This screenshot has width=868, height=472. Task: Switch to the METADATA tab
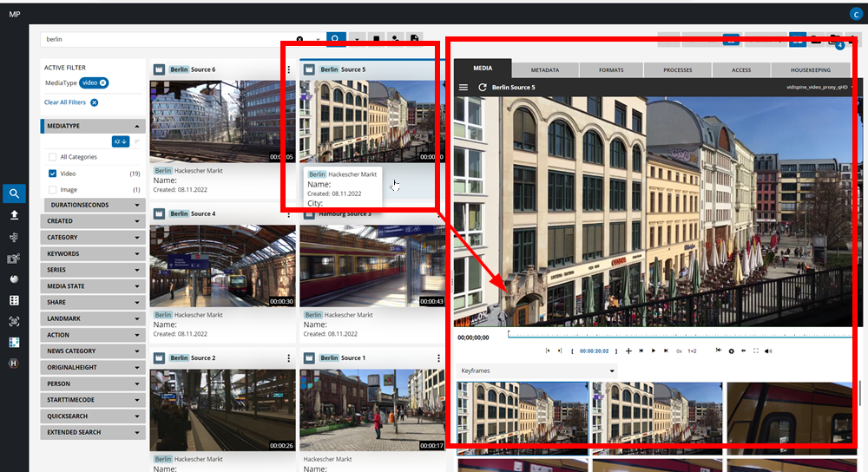(544, 69)
